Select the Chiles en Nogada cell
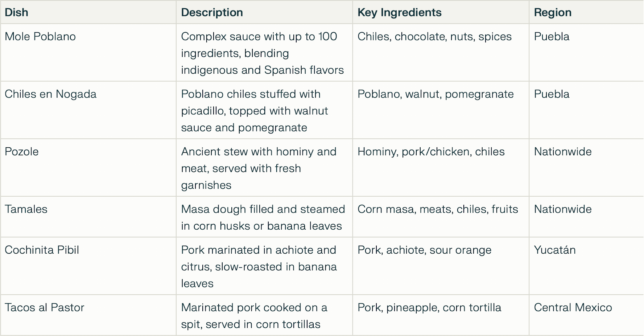644x336 pixels. click(x=88, y=110)
